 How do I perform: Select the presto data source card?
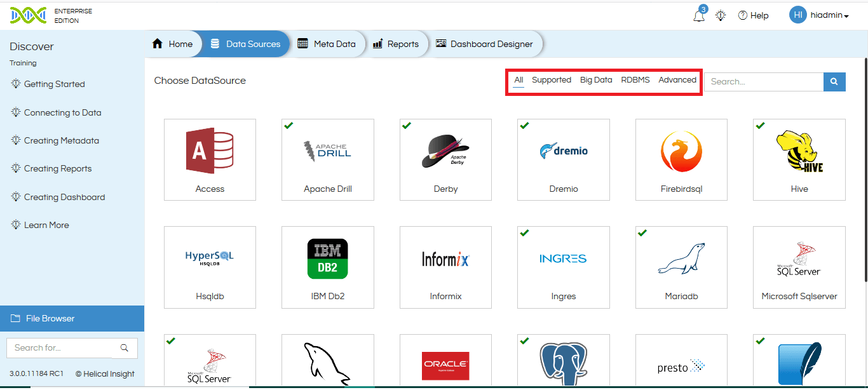coord(681,360)
